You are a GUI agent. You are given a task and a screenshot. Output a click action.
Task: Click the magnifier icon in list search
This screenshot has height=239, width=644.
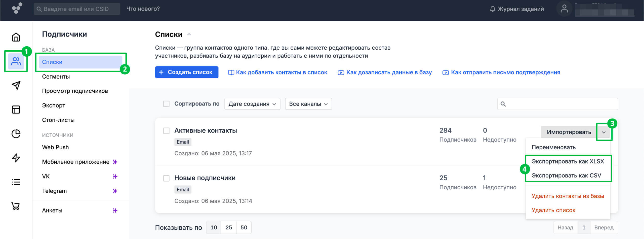click(503, 104)
